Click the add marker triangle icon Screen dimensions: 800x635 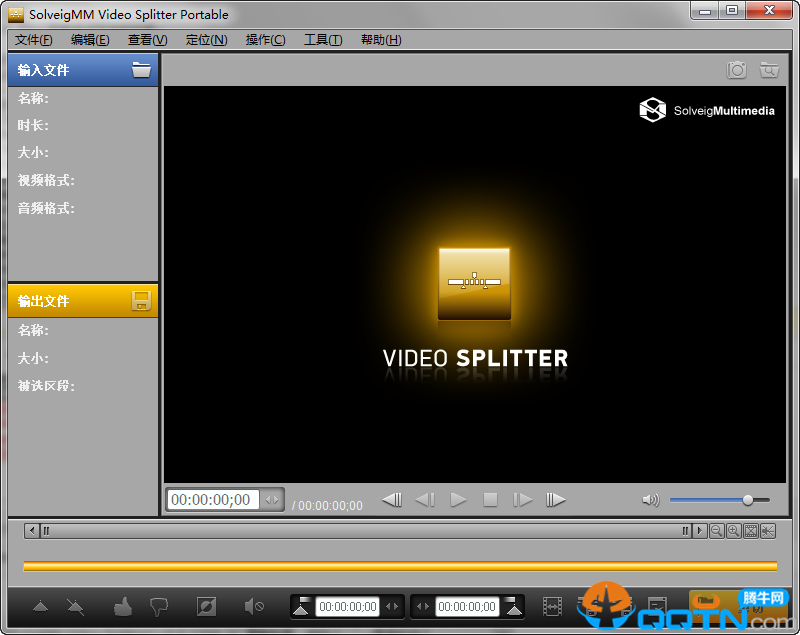tap(41, 606)
